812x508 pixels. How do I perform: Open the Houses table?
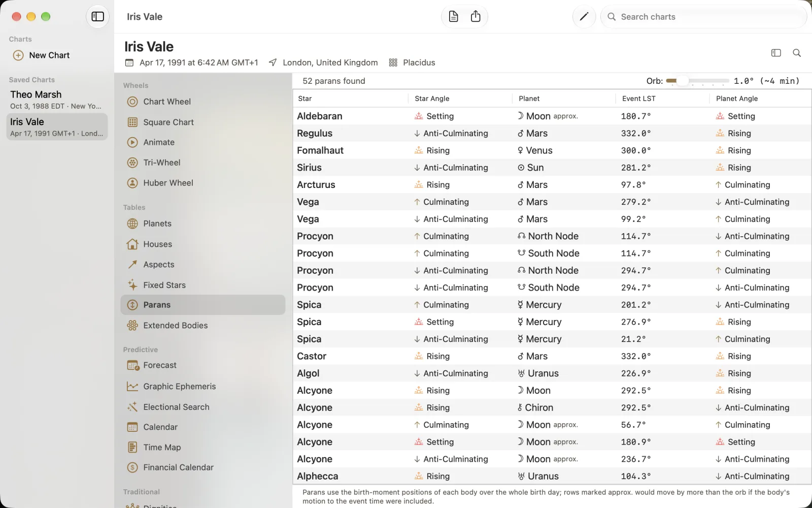click(x=203, y=244)
